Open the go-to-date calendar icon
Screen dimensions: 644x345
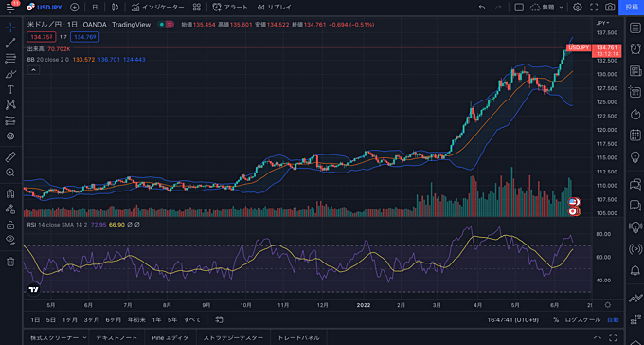[220, 320]
